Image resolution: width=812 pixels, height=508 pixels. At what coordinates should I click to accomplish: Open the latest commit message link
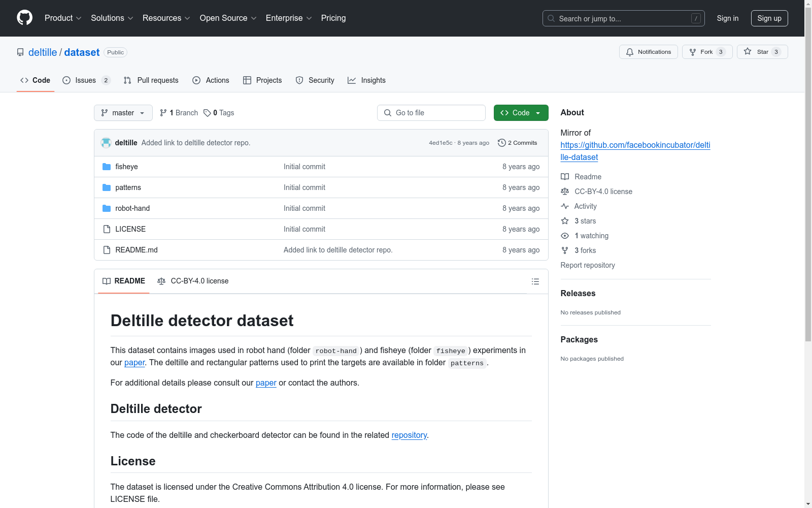[196, 143]
